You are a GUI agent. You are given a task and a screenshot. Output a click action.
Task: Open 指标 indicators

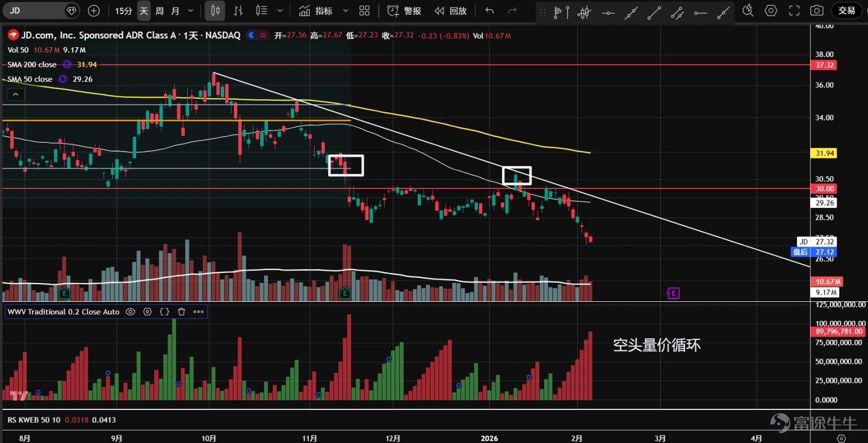[x=316, y=10]
